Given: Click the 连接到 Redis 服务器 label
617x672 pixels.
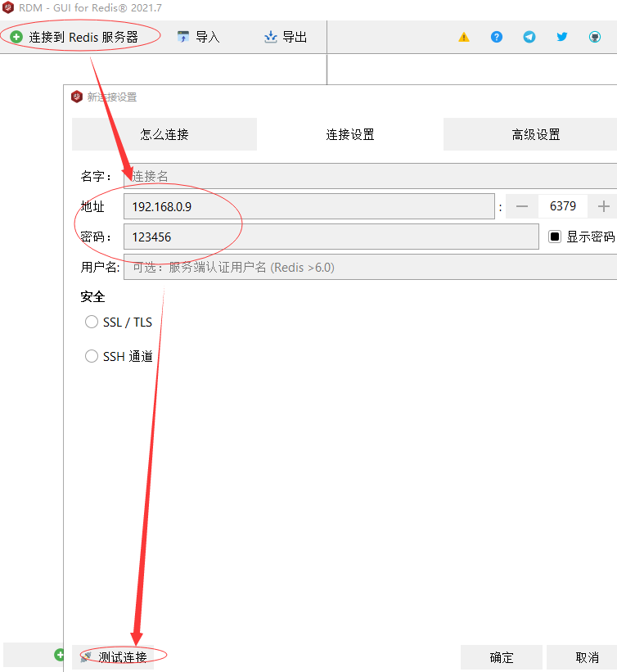Looking at the screenshot, I should [83, 38].
